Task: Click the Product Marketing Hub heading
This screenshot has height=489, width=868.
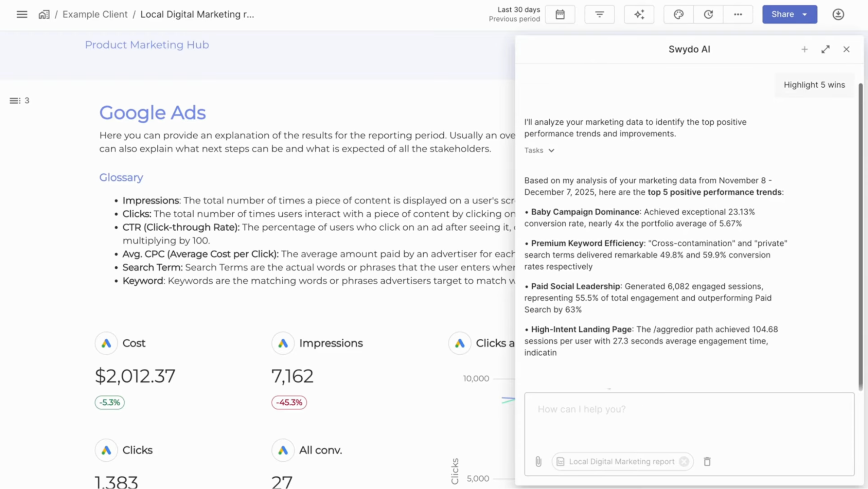Action: coord(147,45)
